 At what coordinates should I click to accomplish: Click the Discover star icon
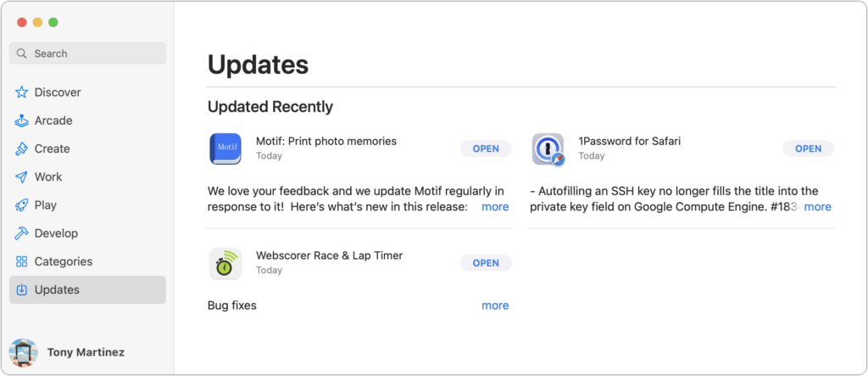21,92
